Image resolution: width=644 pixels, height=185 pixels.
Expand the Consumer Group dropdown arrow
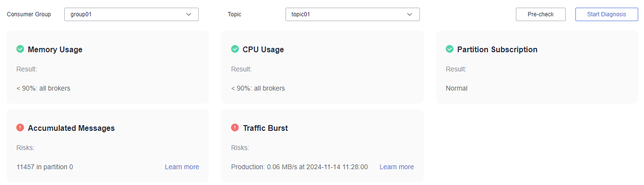[x=189, y=14]
